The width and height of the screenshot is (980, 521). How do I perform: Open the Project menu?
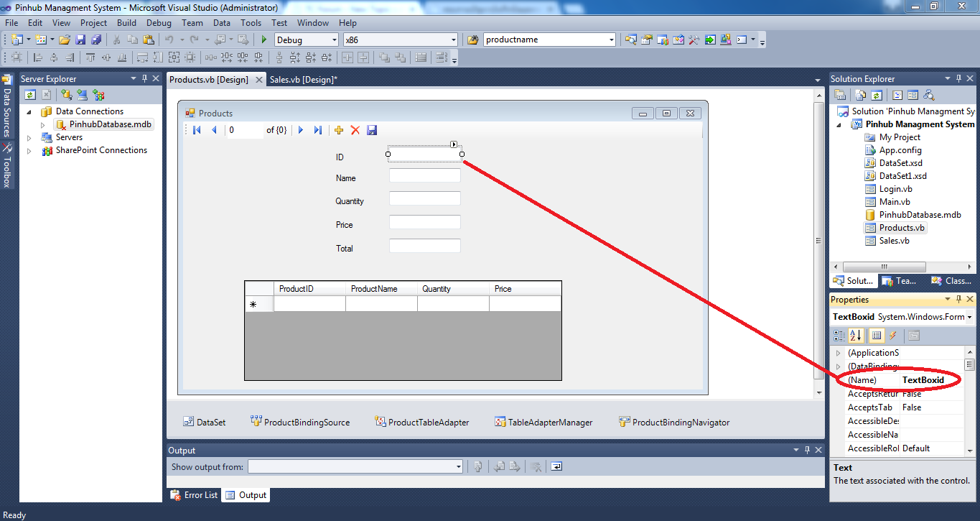tap(93, 23)
